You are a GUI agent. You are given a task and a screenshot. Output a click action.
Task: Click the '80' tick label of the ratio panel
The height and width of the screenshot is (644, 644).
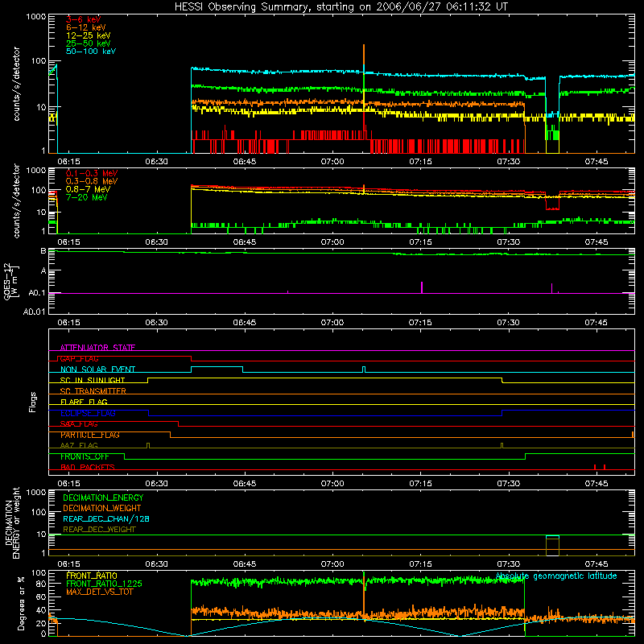pos(42,583)
